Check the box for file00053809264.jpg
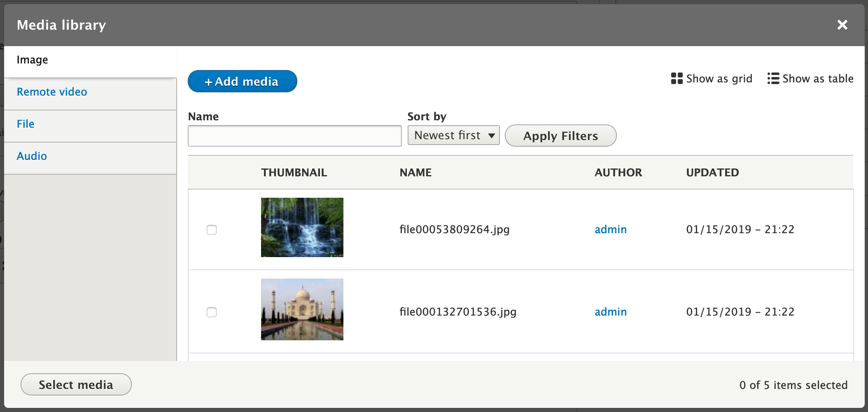Image resolution: width=868 pixels, height=412 pixels. (x=212, y=230)
